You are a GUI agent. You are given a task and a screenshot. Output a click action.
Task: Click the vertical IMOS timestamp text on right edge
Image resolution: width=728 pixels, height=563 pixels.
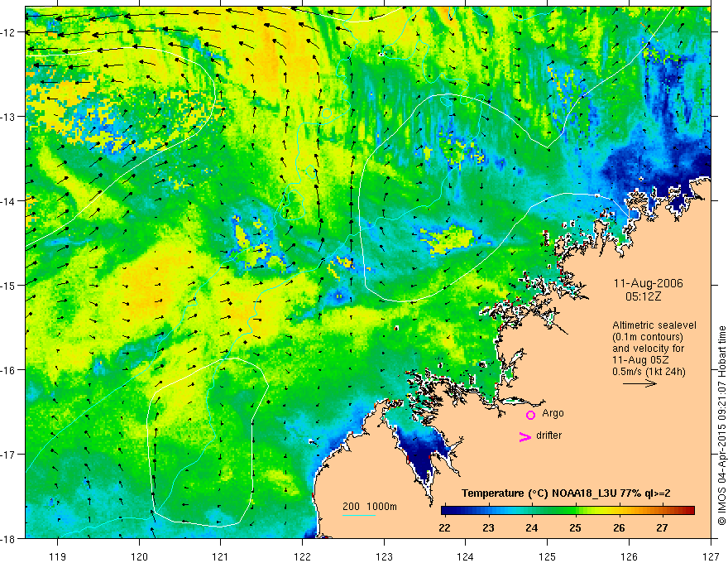pyautogui.click(x=721, y=426)
